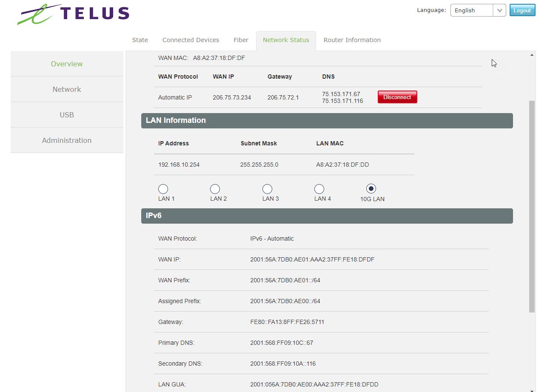Image resolution: width=553 pixels, height=392 pixels.
Task: Pick the LAN 3 radio button
Action: [267, 189]
